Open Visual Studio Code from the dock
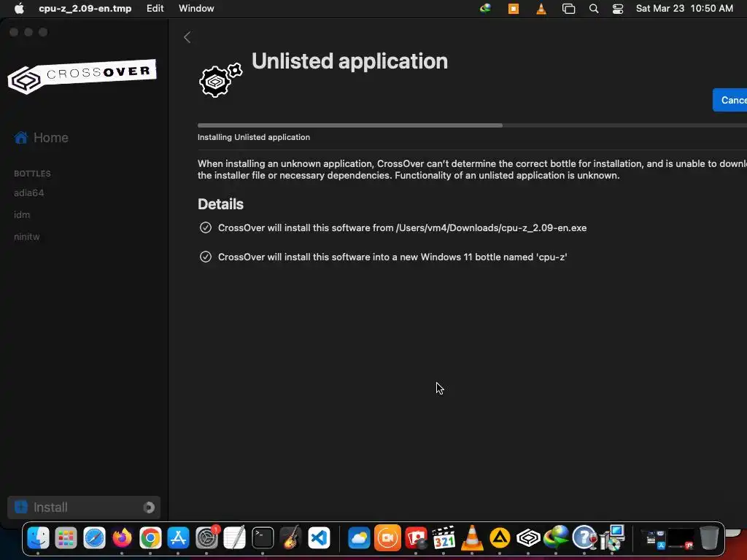 [320, 539]
